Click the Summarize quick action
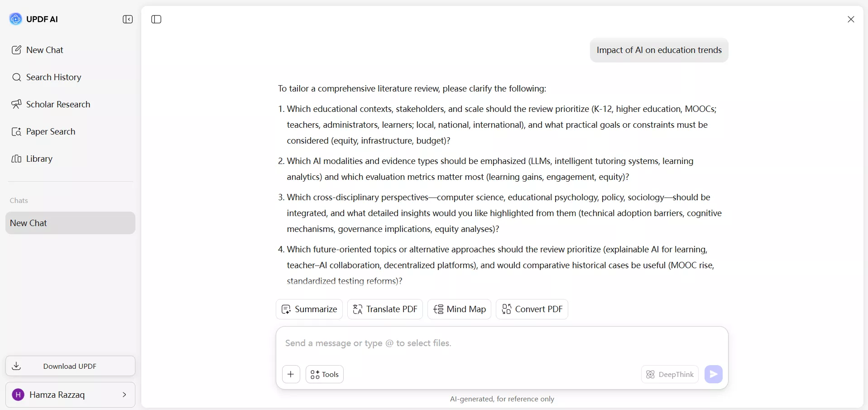868x410 pixels. point(309,309)
